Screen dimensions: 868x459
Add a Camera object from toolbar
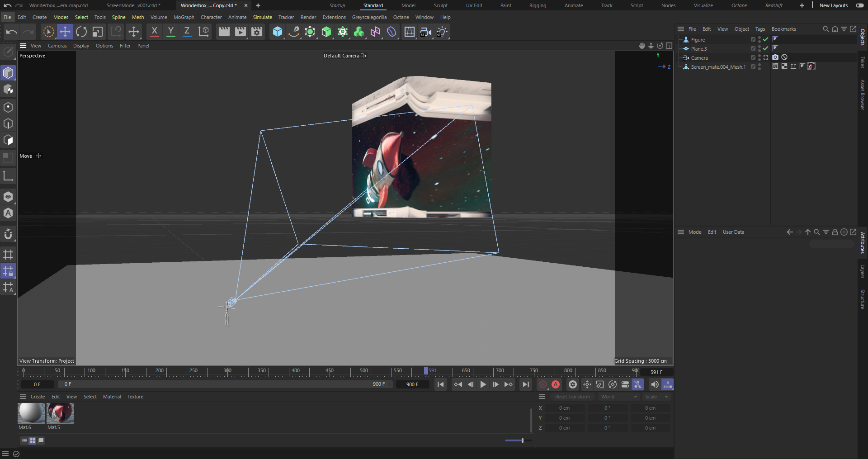(x=425, y=32)
